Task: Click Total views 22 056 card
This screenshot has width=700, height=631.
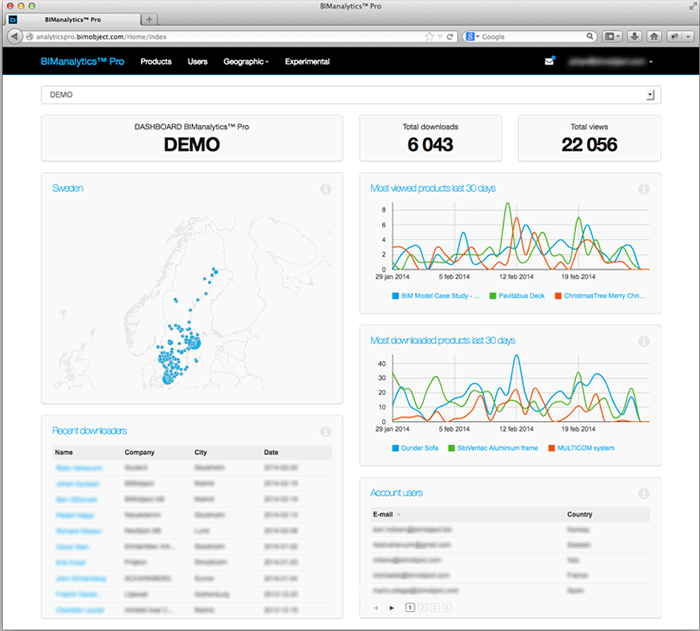Action: click(589, 138)
